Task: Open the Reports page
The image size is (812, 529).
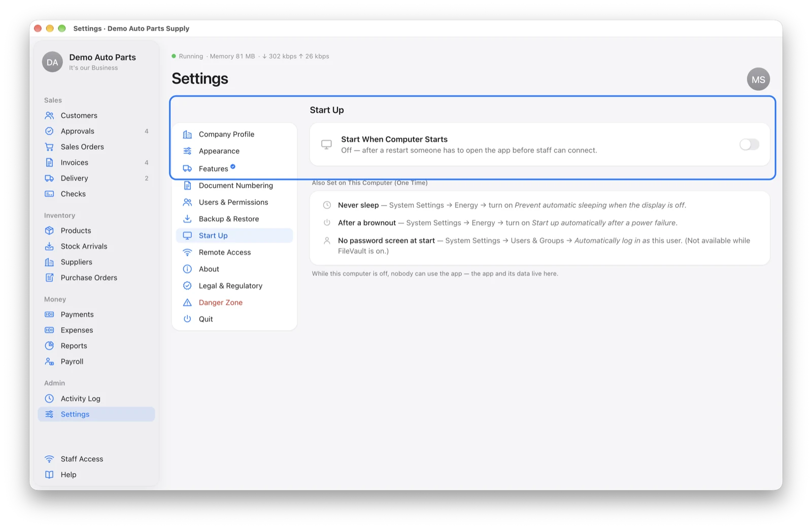Action: (96, 346)
